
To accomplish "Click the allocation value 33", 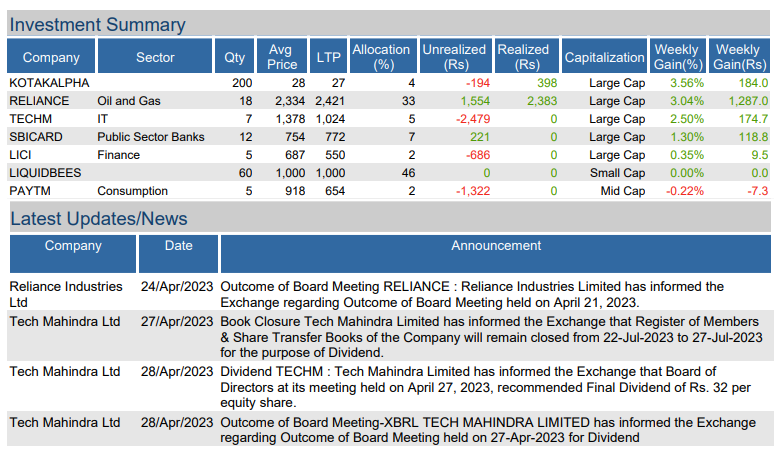I will (x=408, y=101).
